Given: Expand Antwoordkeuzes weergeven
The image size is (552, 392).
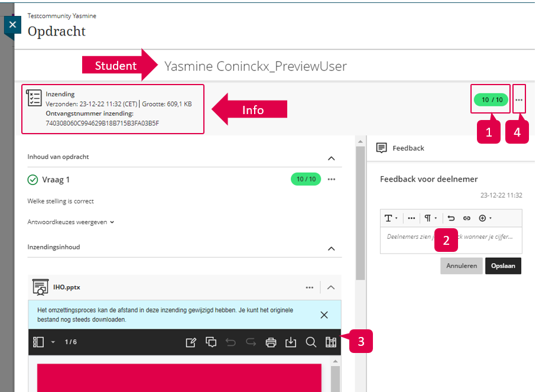Looking at the screenshot, I should (x=70, y=222).
